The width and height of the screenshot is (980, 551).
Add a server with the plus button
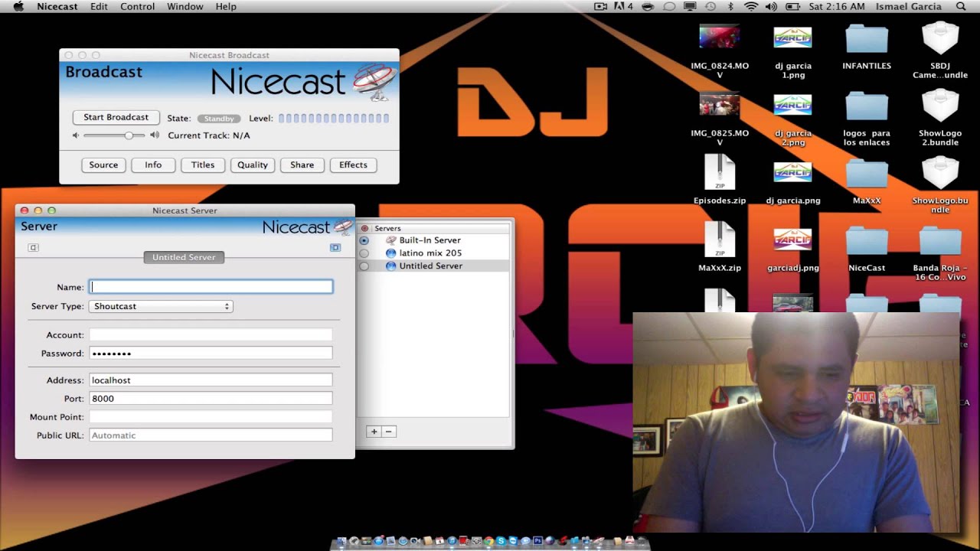click(x=374, y=432)
